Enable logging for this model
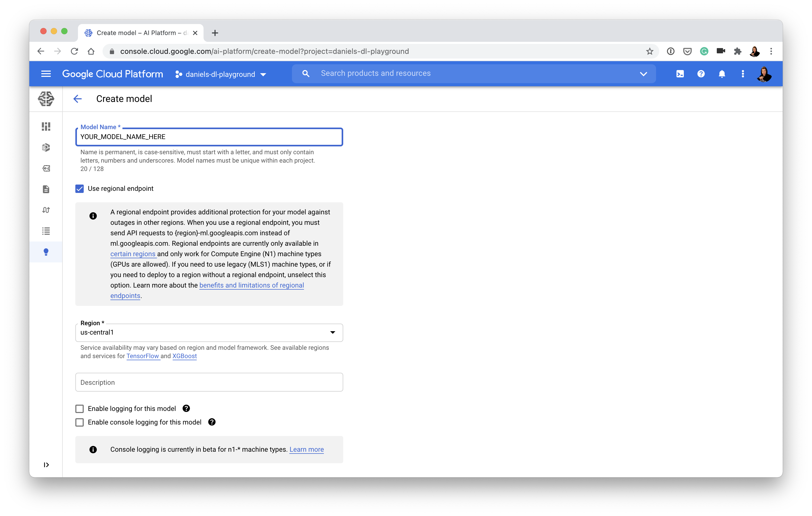Image resolution: width=812 pixels, height=516 pixels. (x=80, y=409)
